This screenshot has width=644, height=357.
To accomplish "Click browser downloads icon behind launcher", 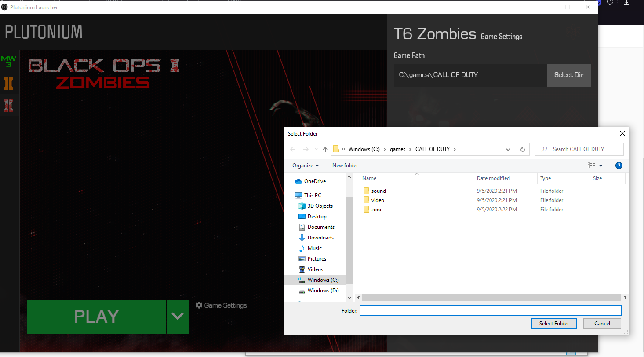I will pyautogui.click(x=626, y=3).
